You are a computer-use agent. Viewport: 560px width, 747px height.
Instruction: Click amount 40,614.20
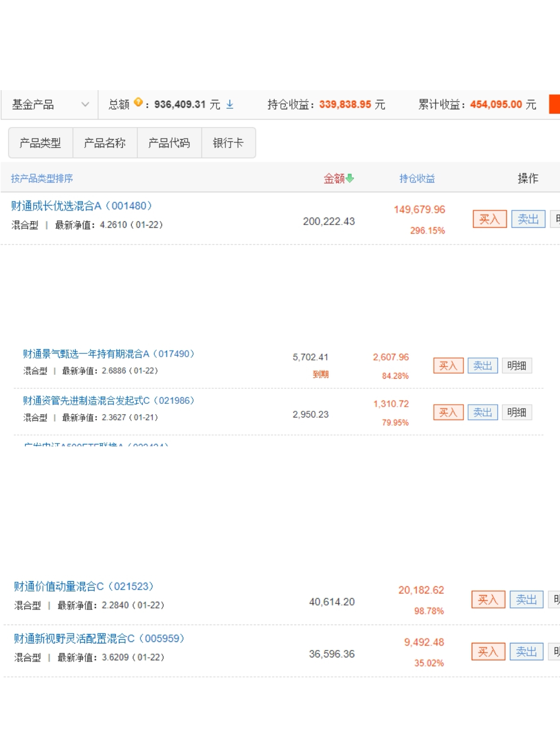pos(332,602)
